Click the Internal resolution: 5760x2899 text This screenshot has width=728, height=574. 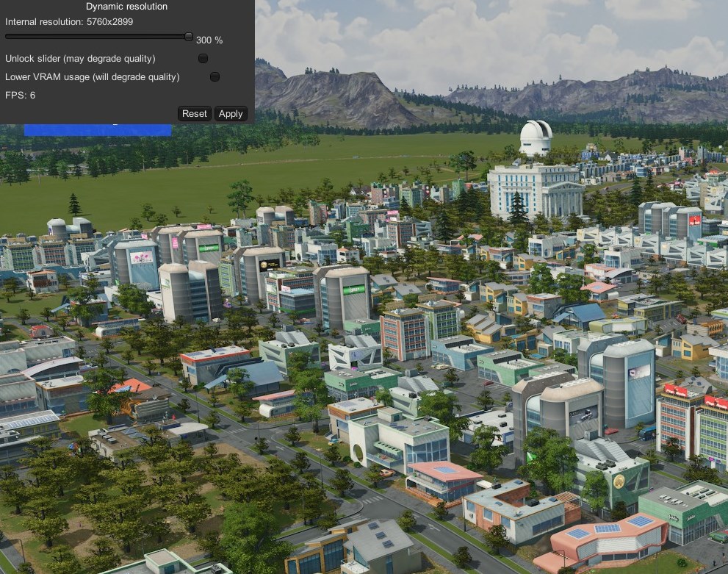pos(69,22)
